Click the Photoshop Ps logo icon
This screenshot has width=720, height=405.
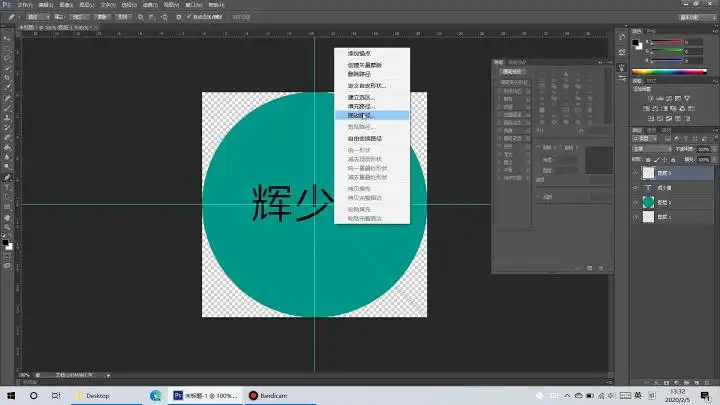[x=6, y=5]
